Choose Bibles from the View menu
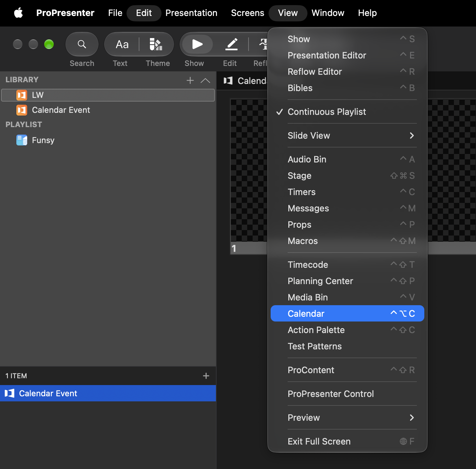The image size is (476, 469). pyautogui.click(x=347, y=88)
